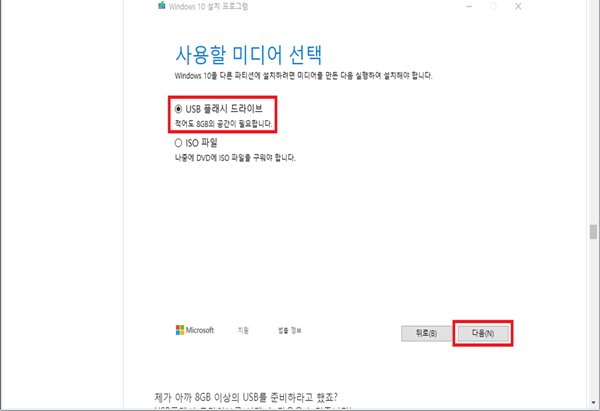Select the ISO 파일 radio option
The height and width of the screenshot is (411, 600).
tap(178, 143)
